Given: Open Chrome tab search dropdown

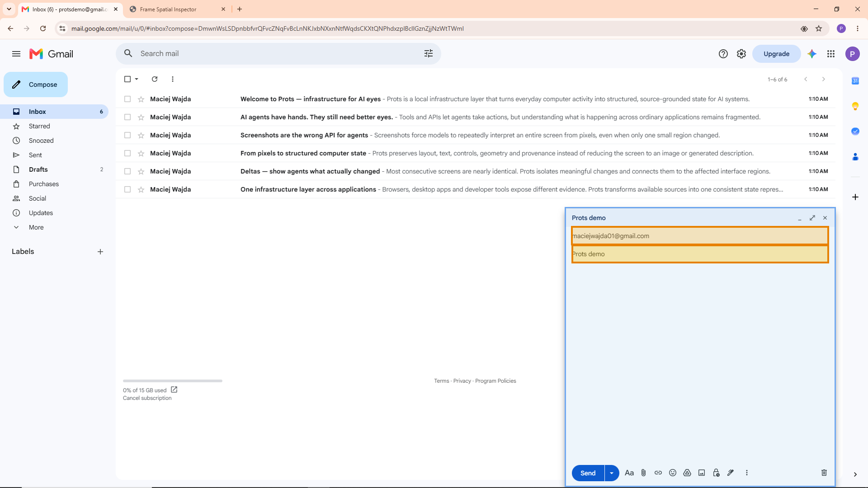Looking at the screenshot, I should (9, 9).
